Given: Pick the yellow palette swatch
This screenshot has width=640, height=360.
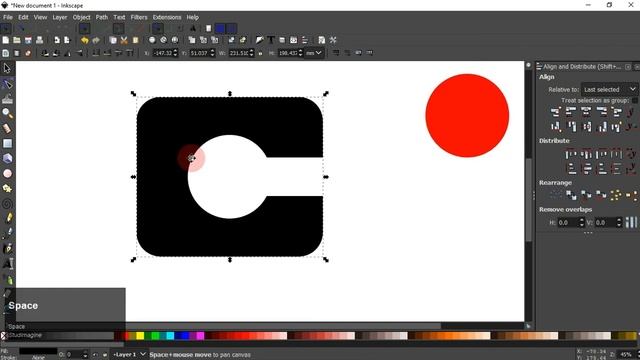Looking at the screenshot, I should 140,336.
